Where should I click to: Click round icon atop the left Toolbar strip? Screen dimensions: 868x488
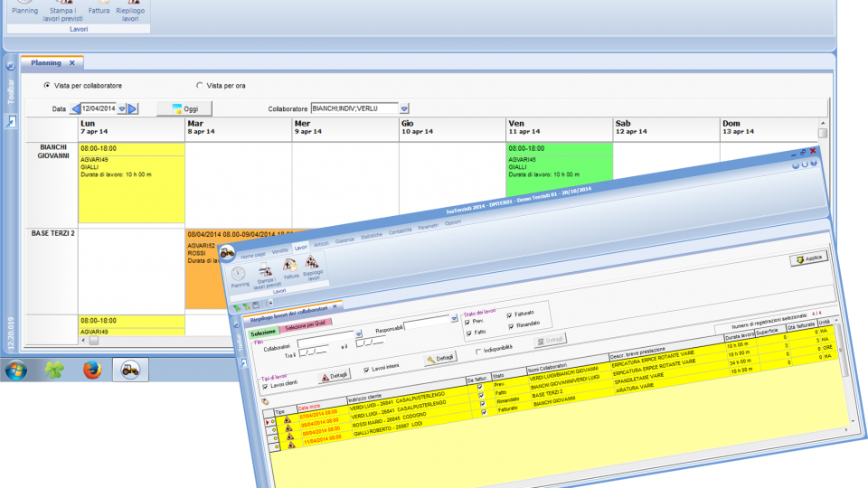[11, 66]
